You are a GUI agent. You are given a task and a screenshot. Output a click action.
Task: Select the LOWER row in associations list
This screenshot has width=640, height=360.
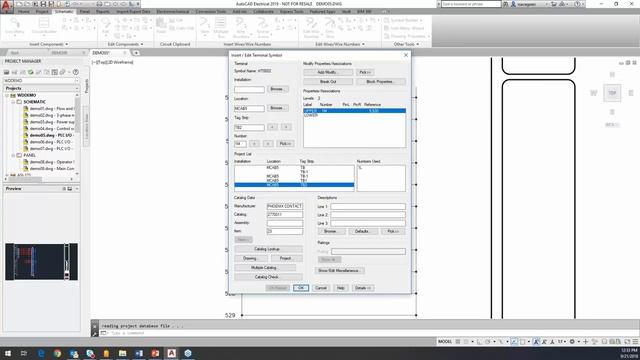coord(354,116)
